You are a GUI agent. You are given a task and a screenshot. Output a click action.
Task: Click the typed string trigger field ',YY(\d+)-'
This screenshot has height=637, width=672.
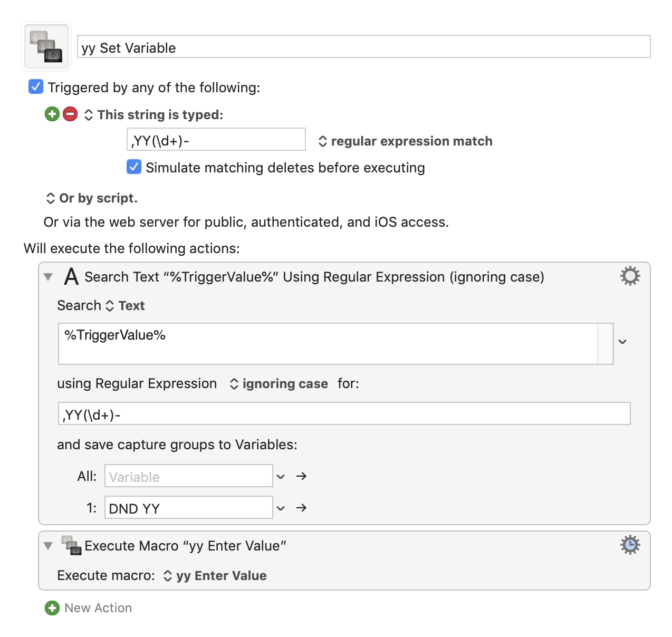[216, 140]
